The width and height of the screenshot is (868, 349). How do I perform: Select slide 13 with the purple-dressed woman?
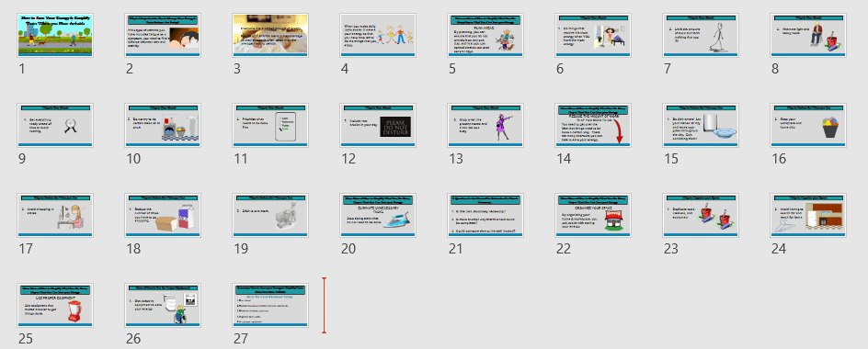pyautogui.click(x=485, y=126)
